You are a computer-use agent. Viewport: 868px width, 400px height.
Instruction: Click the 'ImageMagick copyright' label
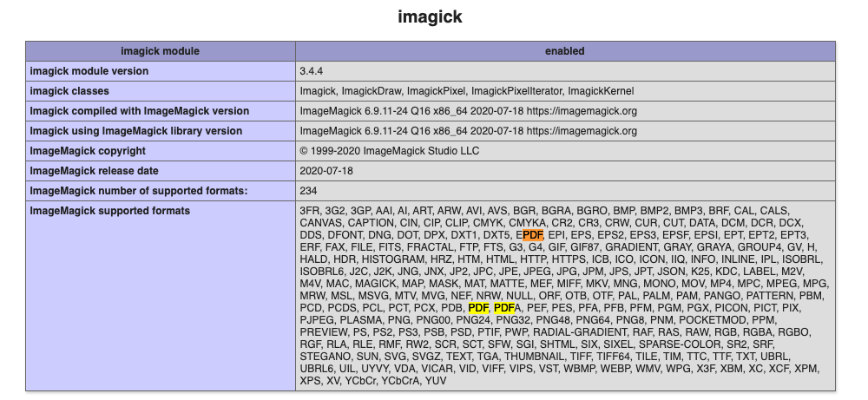(88, 150)
